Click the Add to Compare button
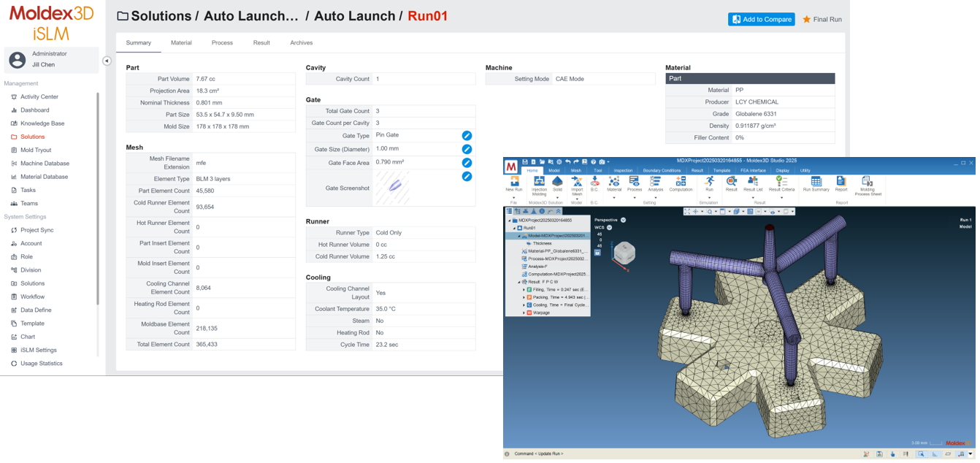980x463 pixels. [761, 20]
